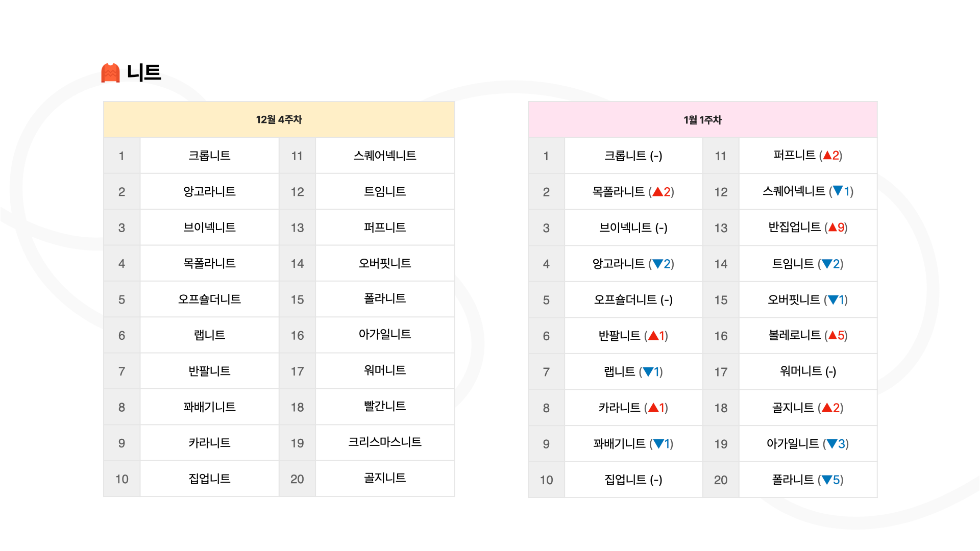
Task: Click rank number 6 in the 1월 1주차 table
Action: point(546,336)
